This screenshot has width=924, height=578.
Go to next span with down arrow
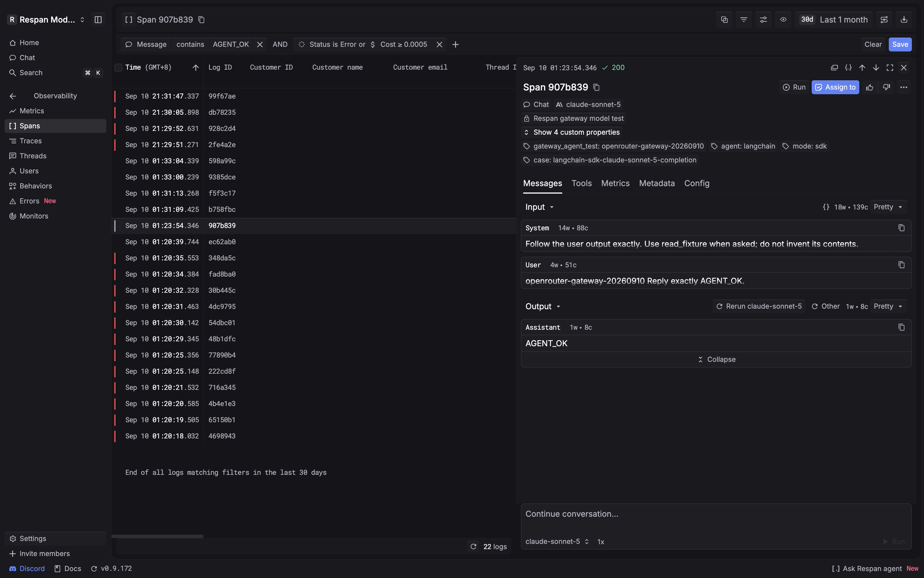click(x=876, y=68)
